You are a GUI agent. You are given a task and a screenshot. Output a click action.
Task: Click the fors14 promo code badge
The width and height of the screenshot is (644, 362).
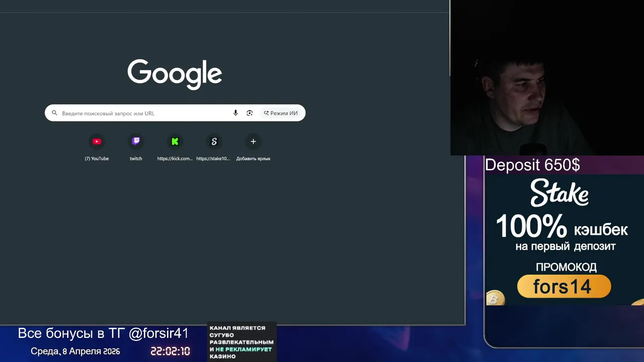click(x=564, y=287)
